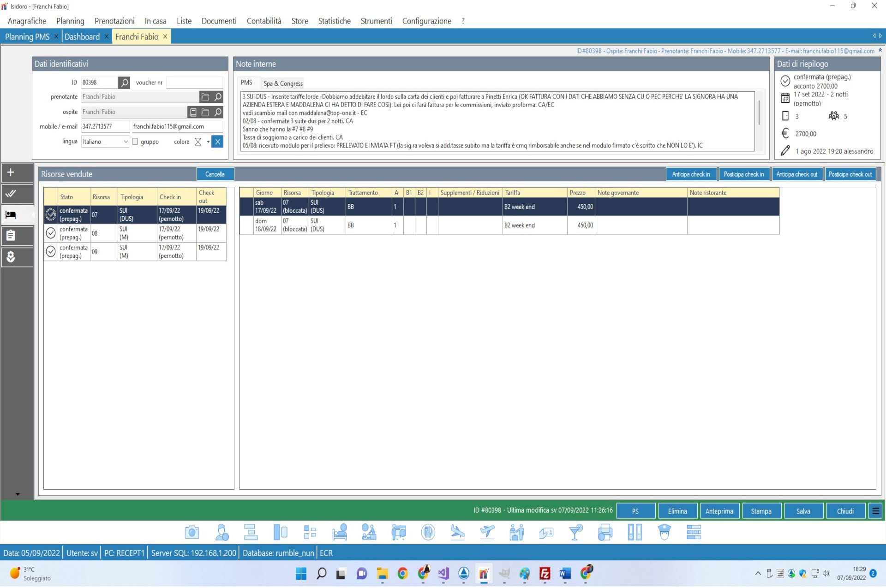Click the landing airplane arrivals icon
Screen dimensions: 886x588
(457, 532)
